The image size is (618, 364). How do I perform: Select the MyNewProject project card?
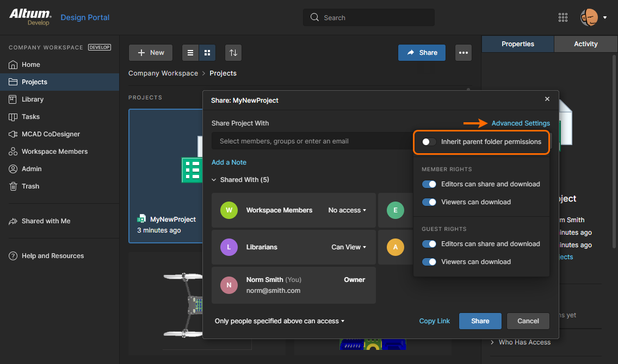coord(166,176)
